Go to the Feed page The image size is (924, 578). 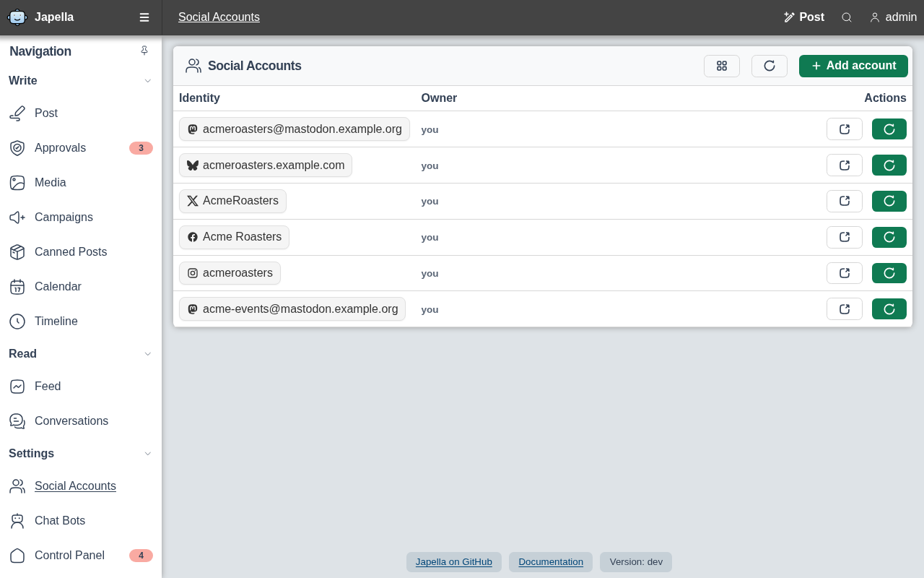[81, 387]
